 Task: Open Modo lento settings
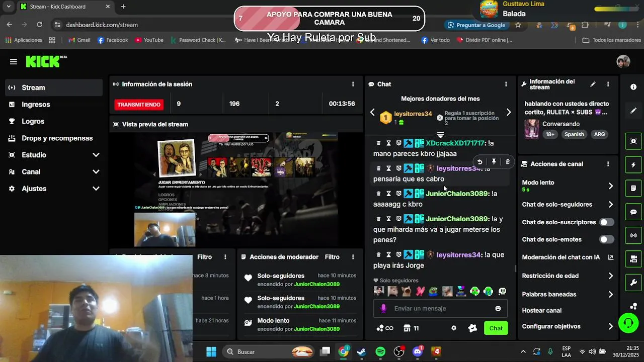(568, 186)
